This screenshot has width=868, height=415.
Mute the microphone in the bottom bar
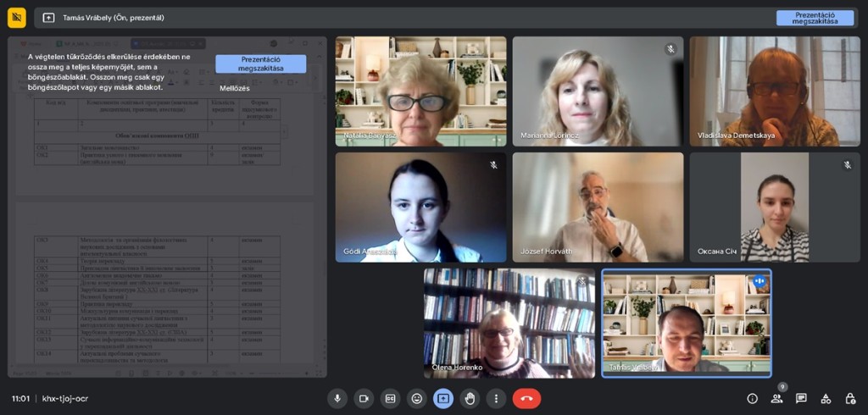coord(337,398)
